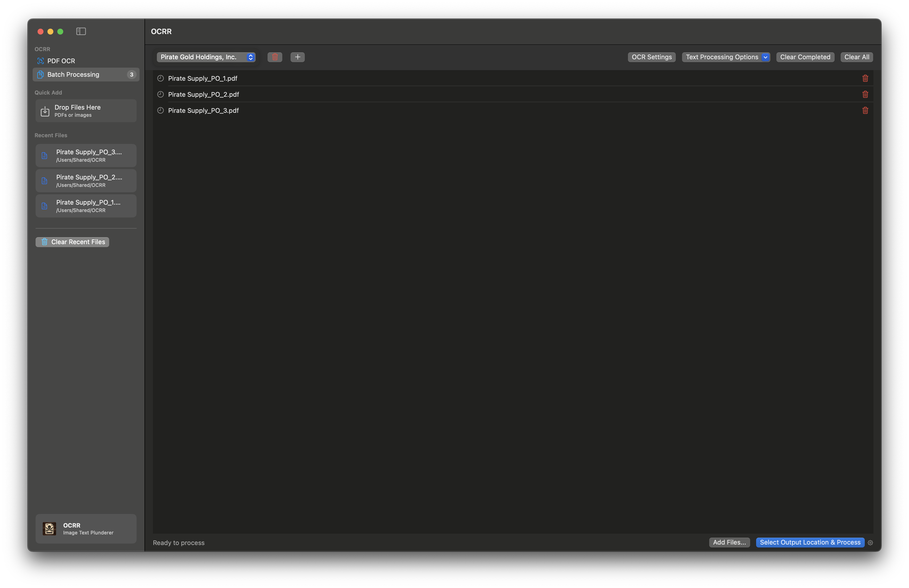909x588 pixels.
Task: Click the OCRR Image Text Plunderer card
Action: [x=86, y=529]
